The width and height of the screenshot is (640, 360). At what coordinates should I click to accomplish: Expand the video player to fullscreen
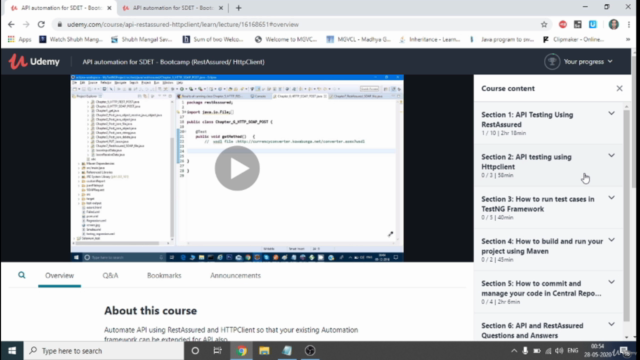[391, 234]
